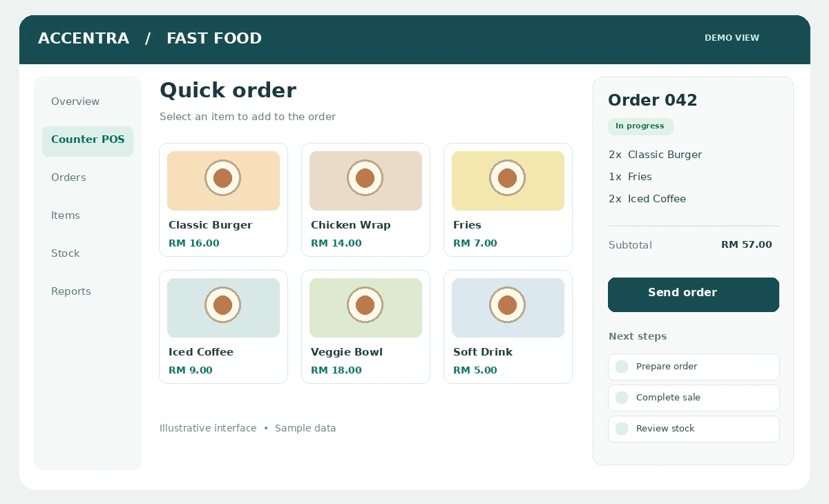Click the Next steps heading

pos(638,337)
